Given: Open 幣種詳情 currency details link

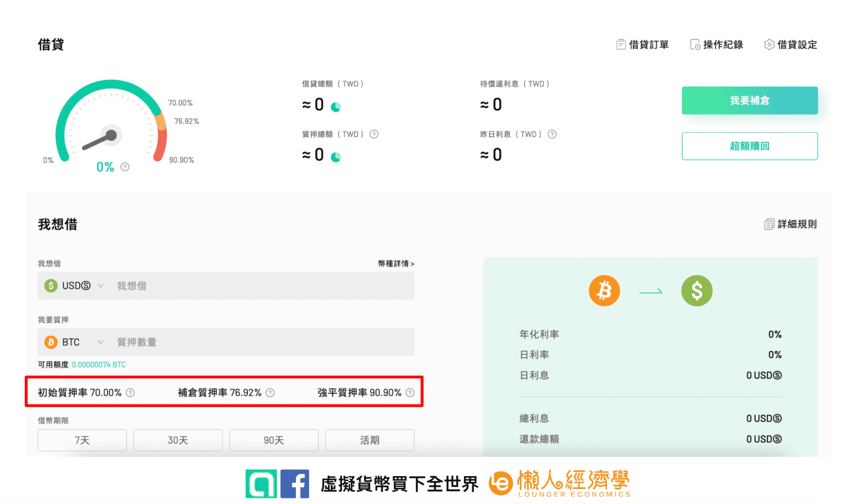Looking at the screenshot, I should coord(396,264).
